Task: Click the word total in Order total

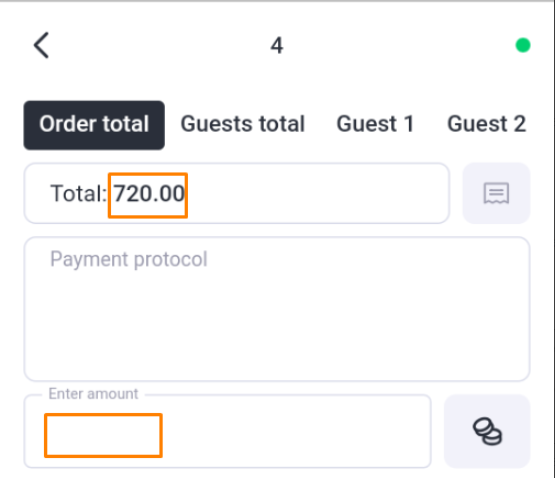Action: click(x=126, y=124)
